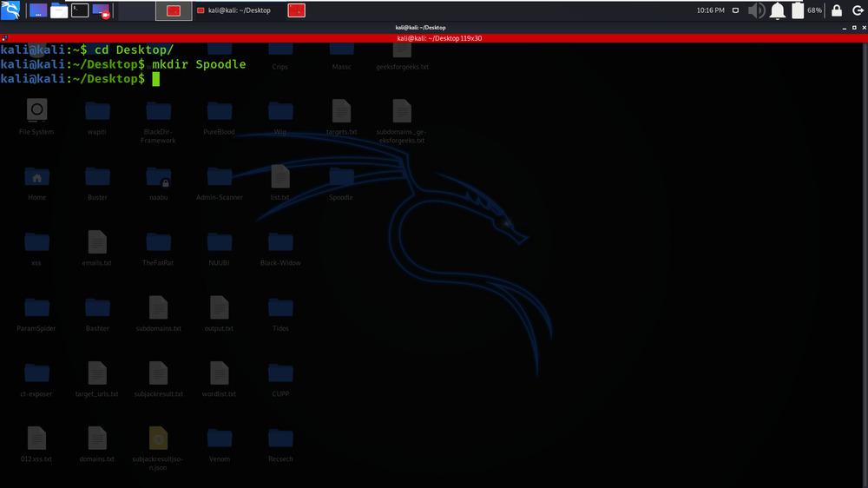Screen dimensions: 868x488
Task: Close the kali@kali terminal window
Action: point(865,28)
